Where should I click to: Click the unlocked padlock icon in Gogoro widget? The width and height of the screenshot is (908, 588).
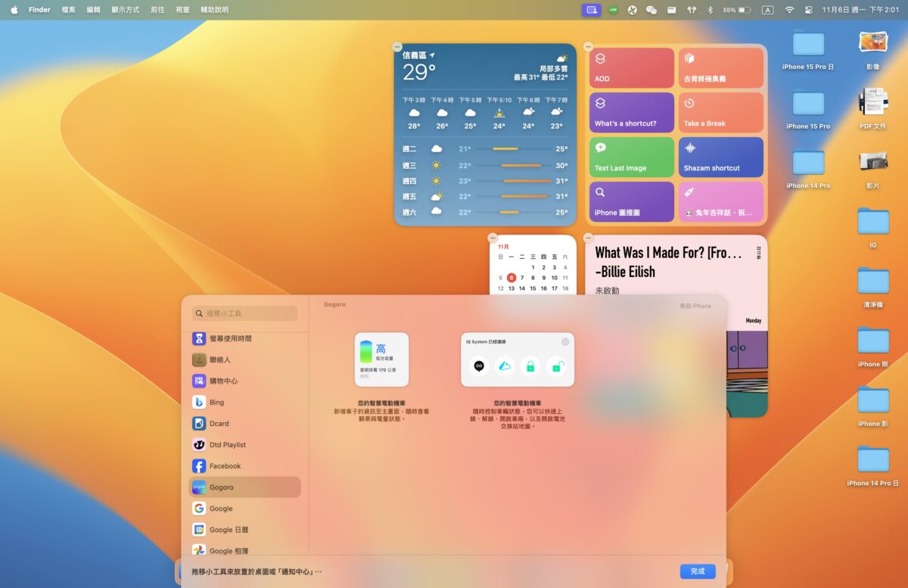556,367
